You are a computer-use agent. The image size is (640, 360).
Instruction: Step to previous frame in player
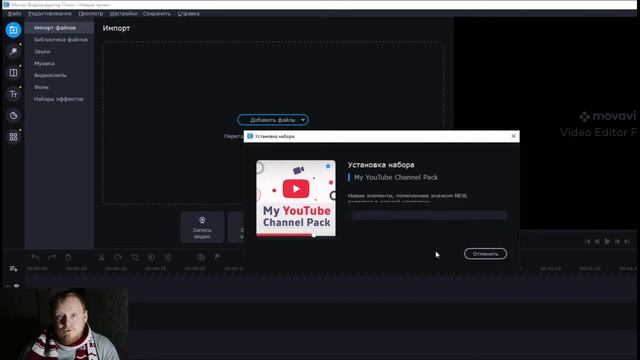tap(597, 241)
